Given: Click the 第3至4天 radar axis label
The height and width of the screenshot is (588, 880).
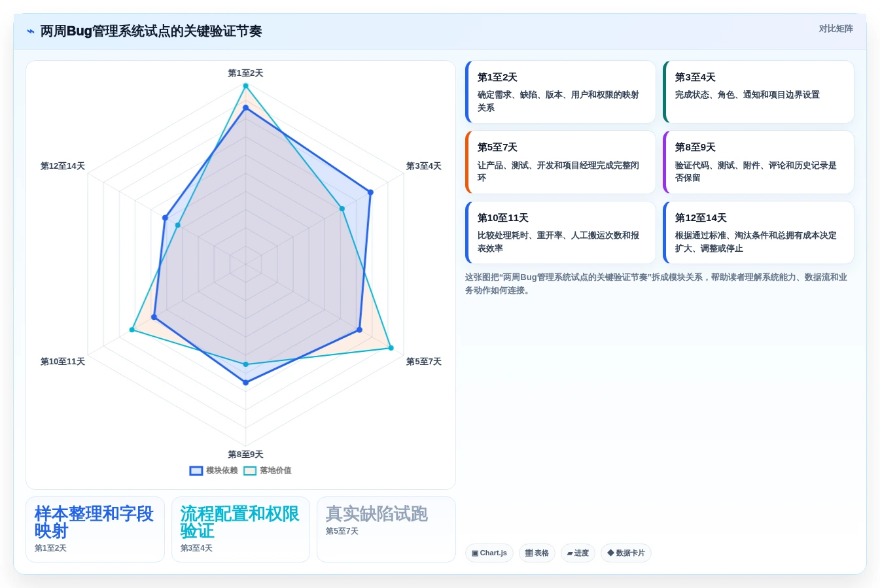Looking at the screenshot, I should point(424,166).
